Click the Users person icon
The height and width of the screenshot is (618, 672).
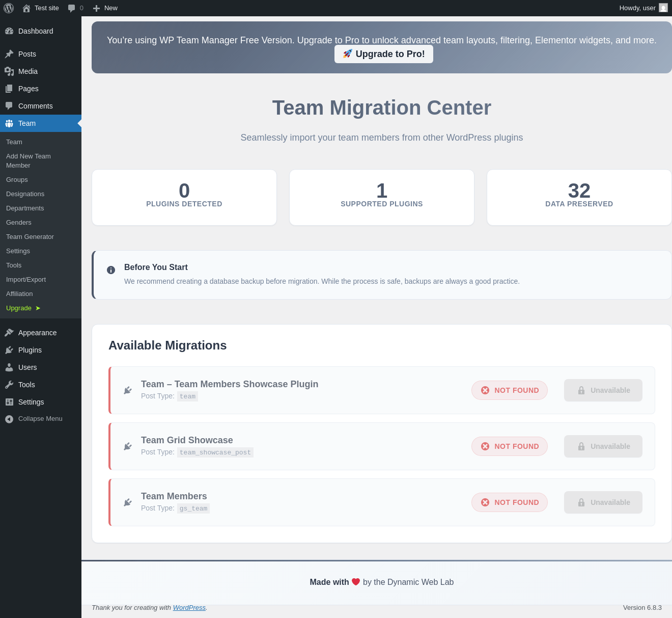(9, 367)
